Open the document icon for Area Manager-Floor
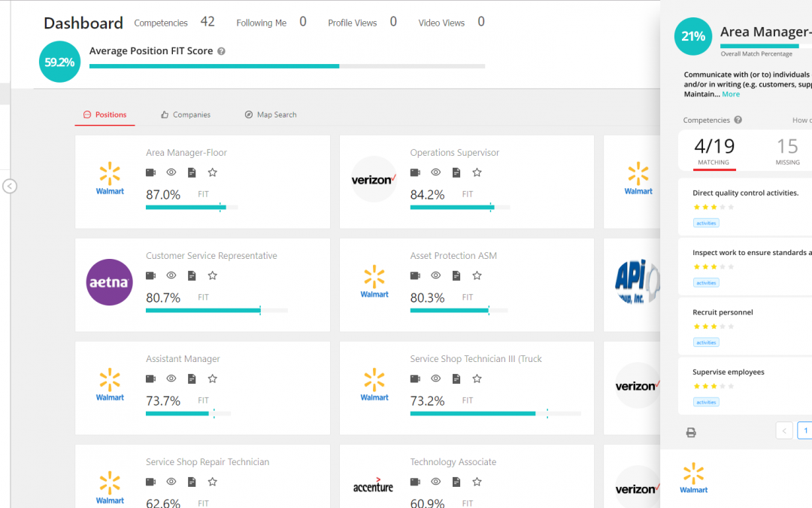This screenshot has width=812, height=508. point(192,172)
